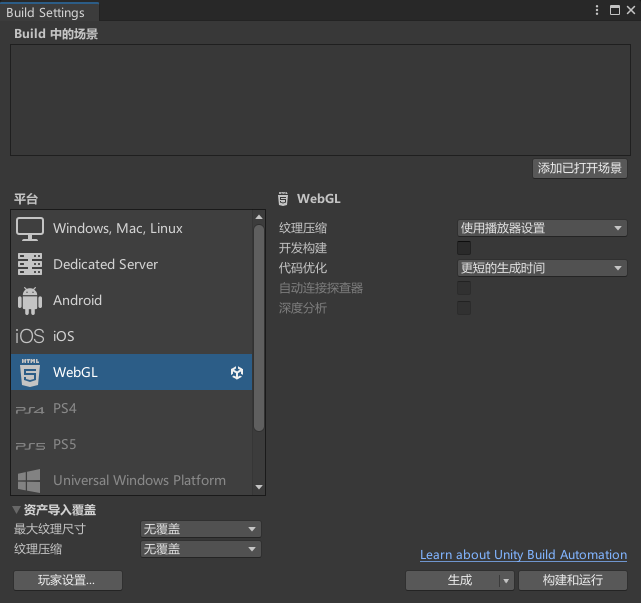Image resolution: width=641 pixels, height=603 pixels.
Task: Toggle the 深度分析 checkbox
Action: coord(464,308)
